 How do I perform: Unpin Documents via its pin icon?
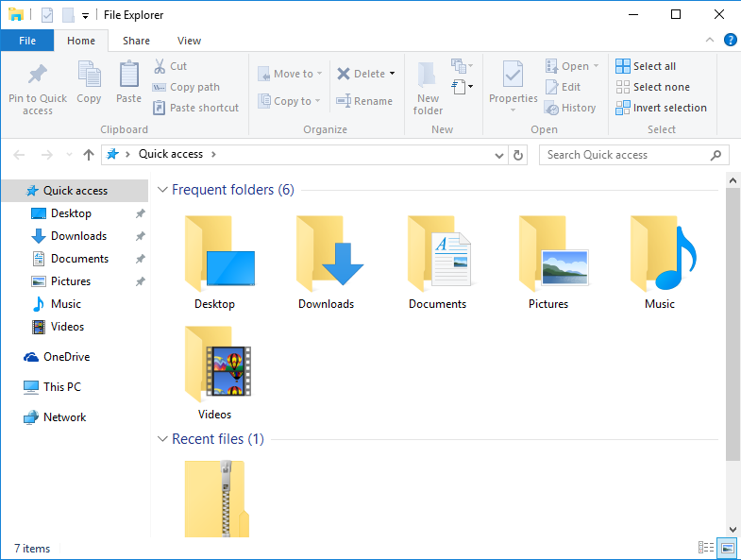pyautogui.click(x=141, y=259)
